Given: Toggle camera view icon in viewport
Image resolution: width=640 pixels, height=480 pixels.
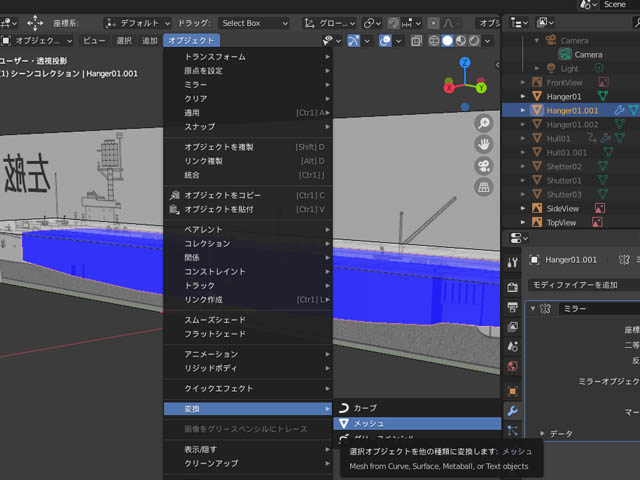Looking at the screenshot, I should [x=484, y=166].
